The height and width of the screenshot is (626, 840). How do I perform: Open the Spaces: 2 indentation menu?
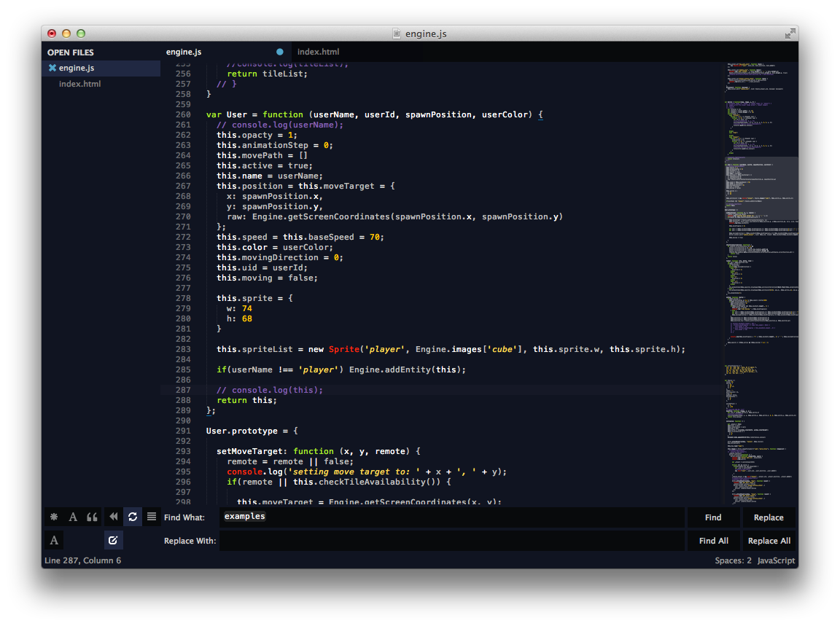(733, 560)
